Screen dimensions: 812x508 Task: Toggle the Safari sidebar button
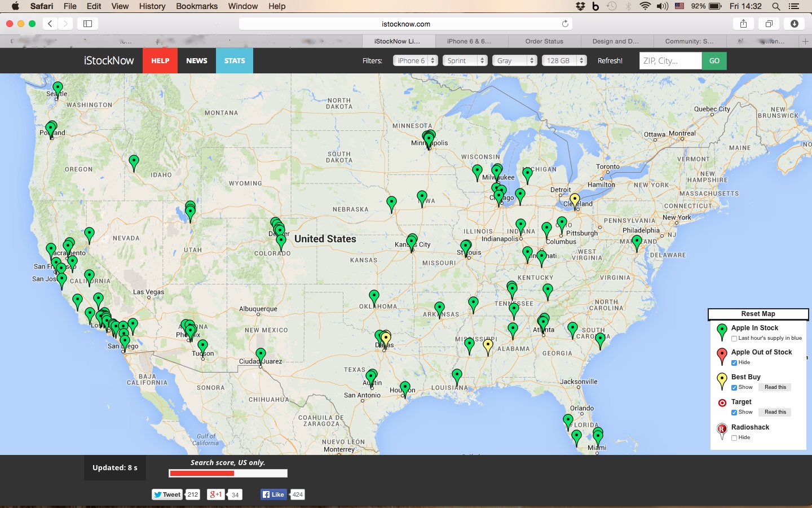point(87,24)
